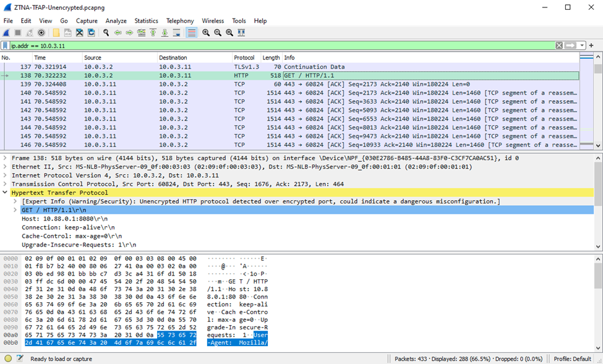Go to the first packet icon
This screenshot has height=364, width=603.
pos(153,33)
